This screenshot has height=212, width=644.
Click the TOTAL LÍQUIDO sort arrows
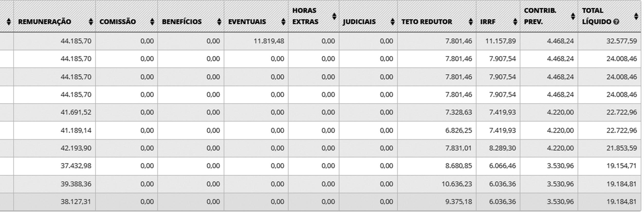(x=636, y=16)
